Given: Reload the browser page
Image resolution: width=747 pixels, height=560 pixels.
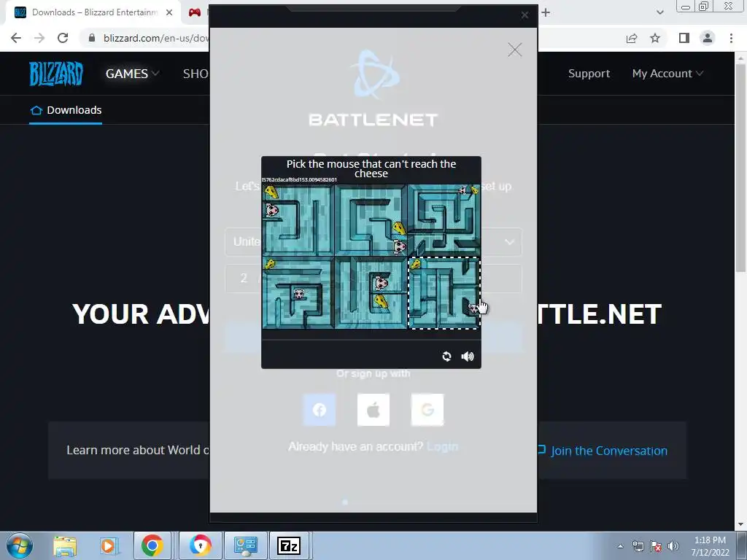Looking at the screenshot, I should 63,38.
